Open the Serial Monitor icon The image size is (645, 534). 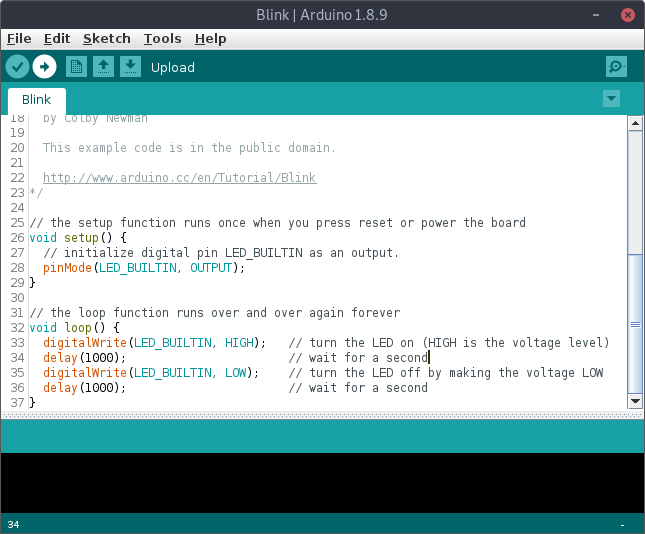[616, 67]
